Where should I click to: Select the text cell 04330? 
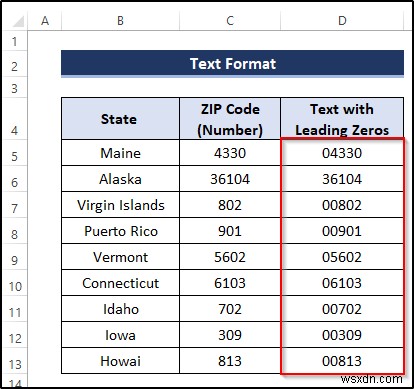[342, 153]
